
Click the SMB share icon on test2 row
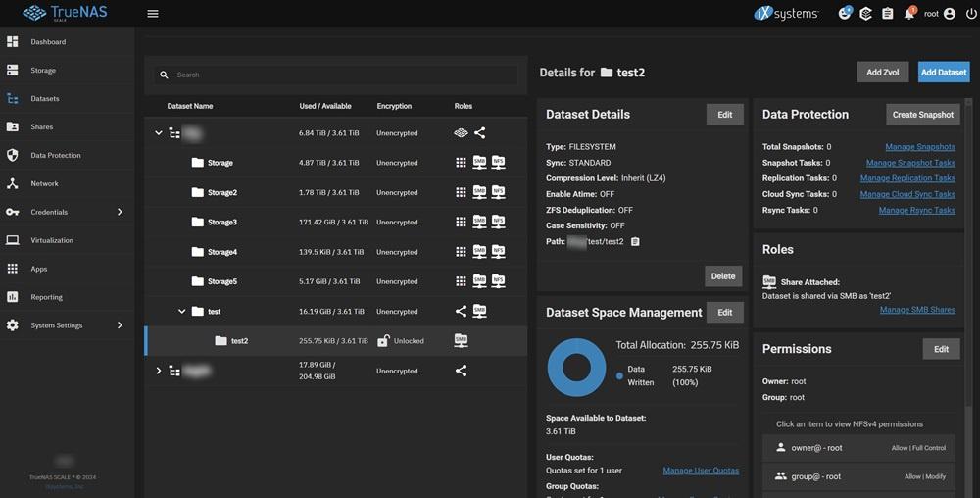(x=461, y=341)
